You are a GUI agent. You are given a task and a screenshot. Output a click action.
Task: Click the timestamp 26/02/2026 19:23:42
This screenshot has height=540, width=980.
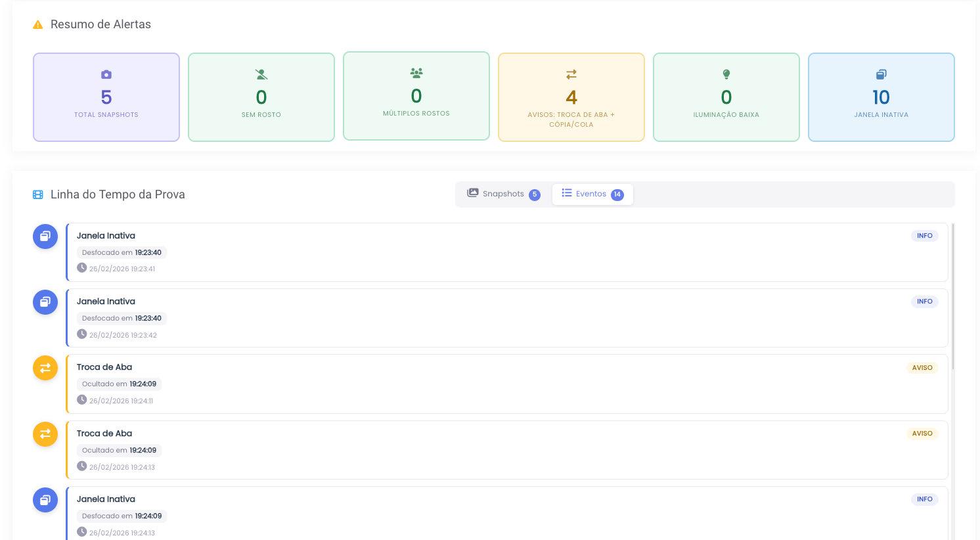(123, 335)
